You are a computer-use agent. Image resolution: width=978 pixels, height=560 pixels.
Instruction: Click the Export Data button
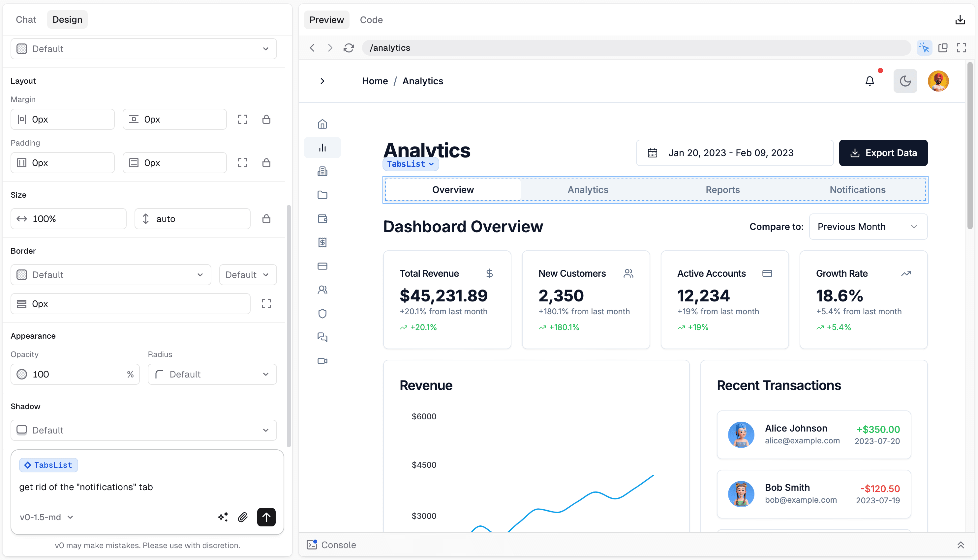coord(883,153)
